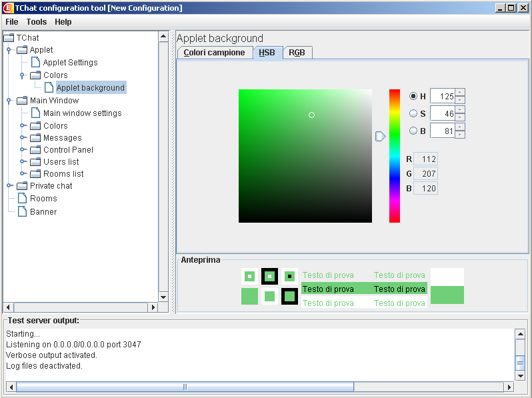This screenshot has height=398, width=532.
Task: Click the server output scroll down arrow
Action: 520,375
